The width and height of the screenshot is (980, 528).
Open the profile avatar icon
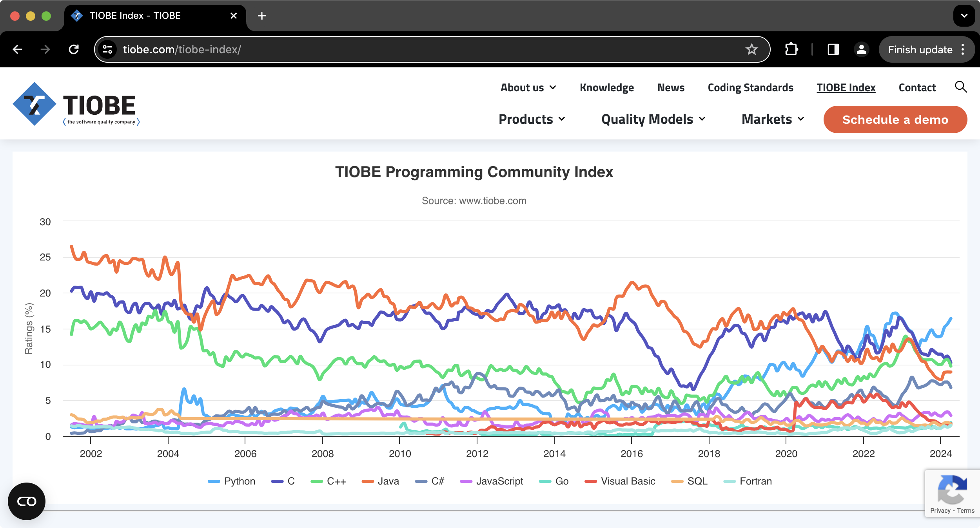(861, 49)
